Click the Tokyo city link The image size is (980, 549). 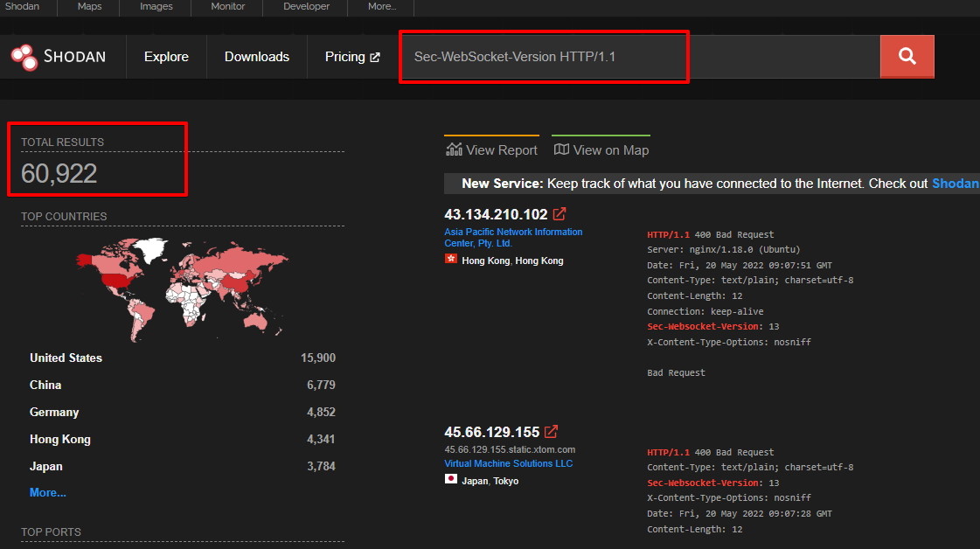(505, 481)
